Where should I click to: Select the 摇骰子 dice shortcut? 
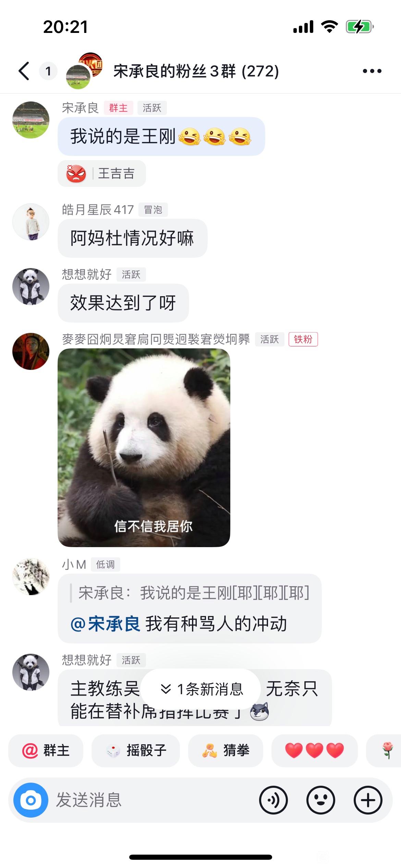point(136,751)
